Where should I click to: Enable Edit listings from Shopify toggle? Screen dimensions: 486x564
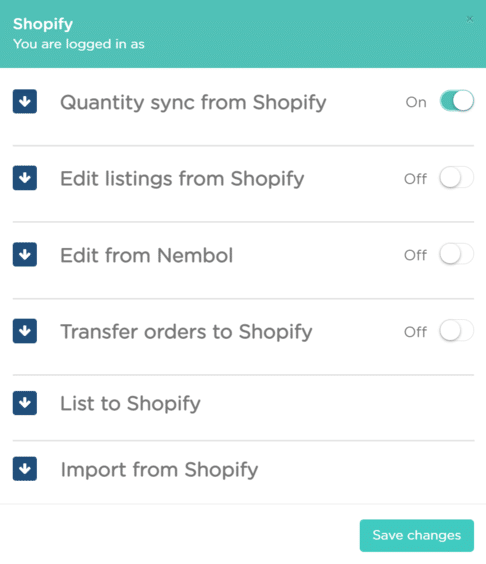point(457,177)
